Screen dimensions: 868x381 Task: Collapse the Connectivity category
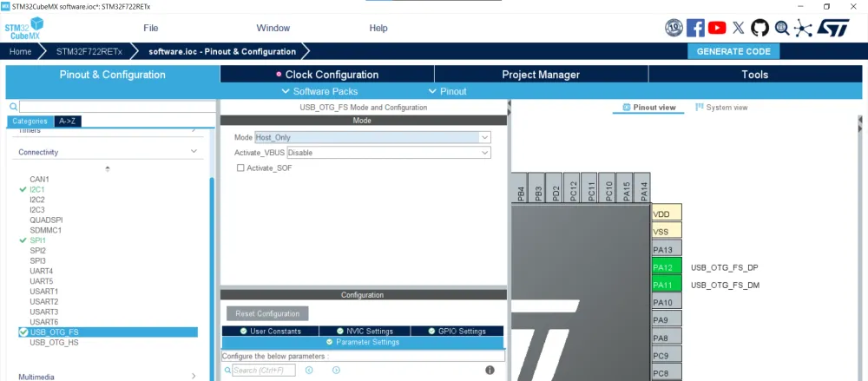tap(194, 151)
